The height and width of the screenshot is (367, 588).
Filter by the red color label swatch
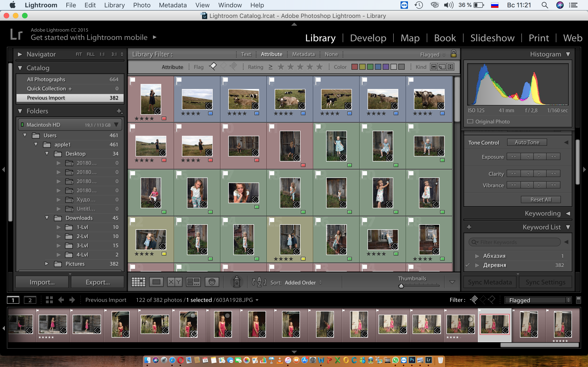tap(354, 67)
